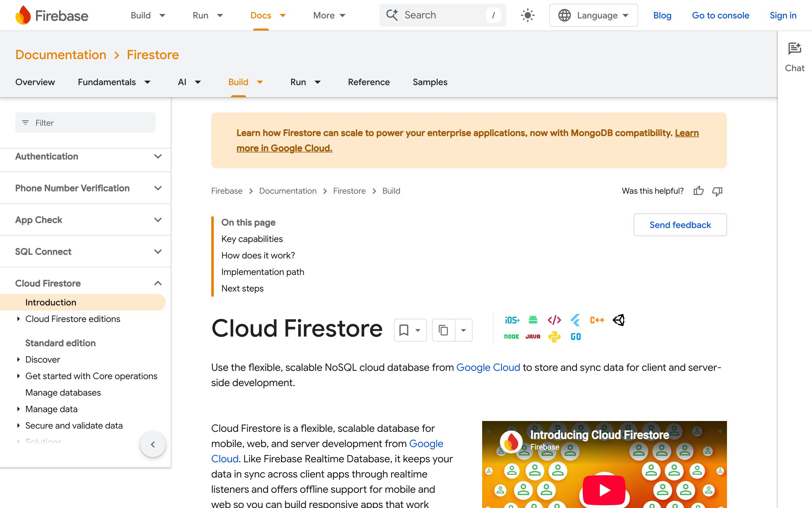Collapse the sidebar with arrow button
The width and height of the screenshot is (812, 508).
(x=153, y=444)
